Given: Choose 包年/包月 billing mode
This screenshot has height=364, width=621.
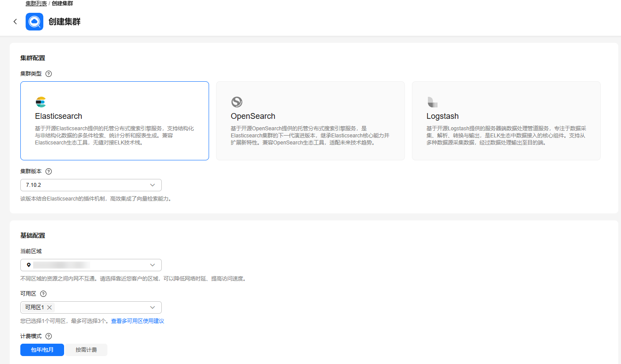Looking at the screenshot, I should (42, 350).
